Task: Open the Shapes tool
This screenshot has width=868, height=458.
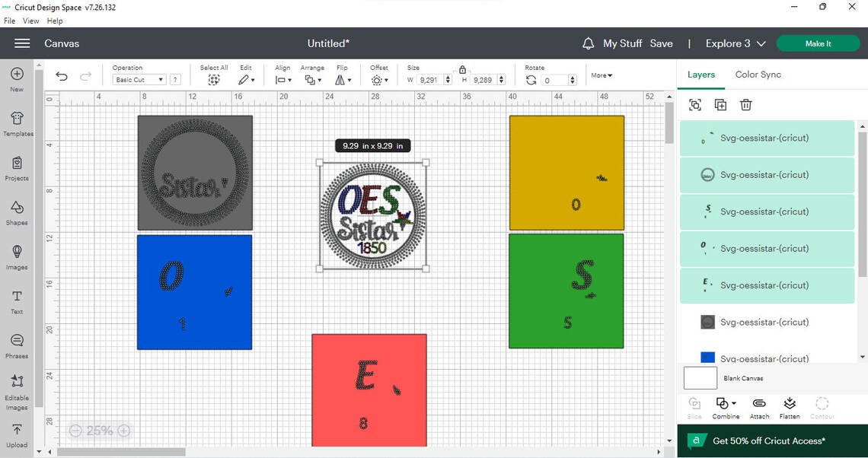Action: [18, 213]
